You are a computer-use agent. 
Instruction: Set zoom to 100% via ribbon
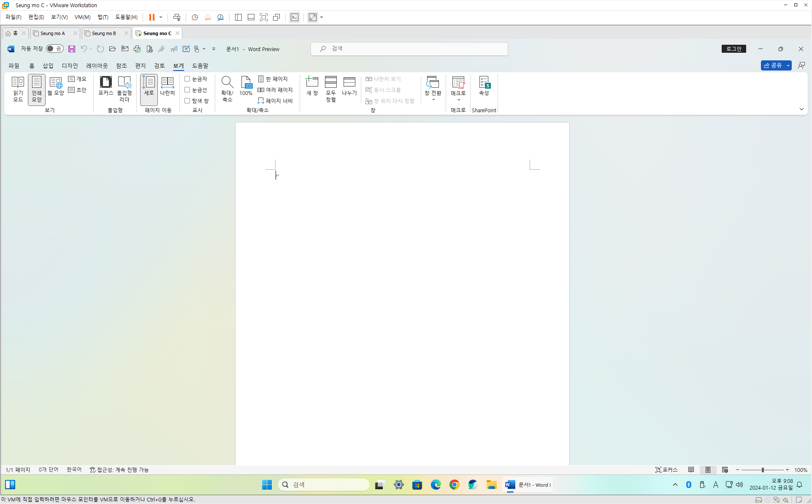point(246,86)
